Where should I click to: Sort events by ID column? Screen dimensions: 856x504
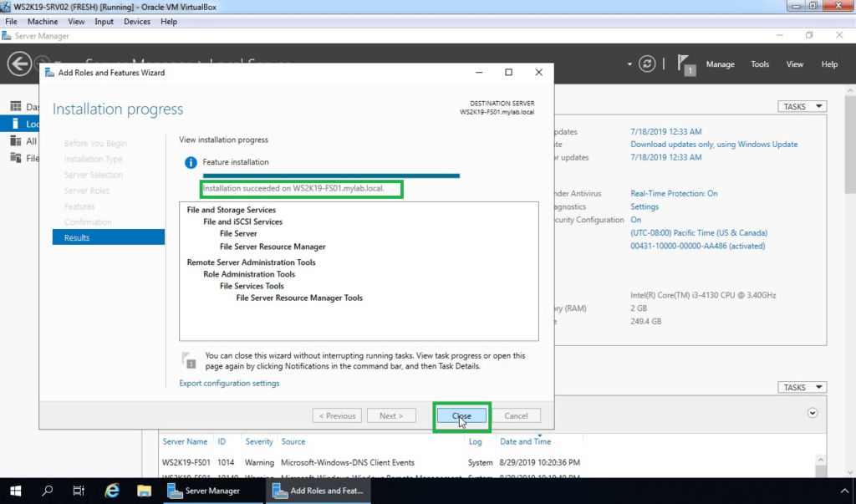(222, 442)
